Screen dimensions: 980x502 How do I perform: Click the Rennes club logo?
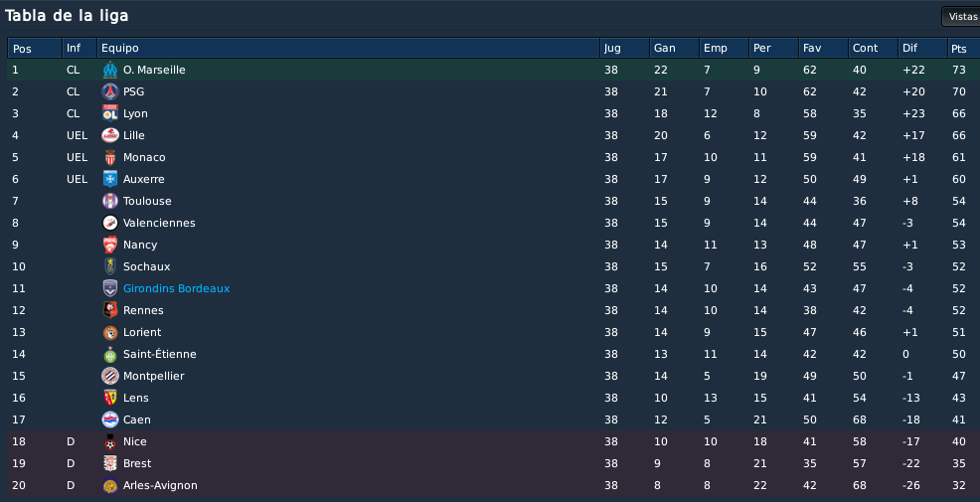110,311
